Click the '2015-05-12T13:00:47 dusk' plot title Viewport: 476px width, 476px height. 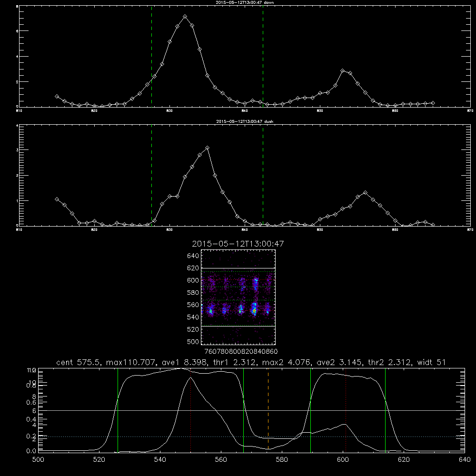click(245, 121)
